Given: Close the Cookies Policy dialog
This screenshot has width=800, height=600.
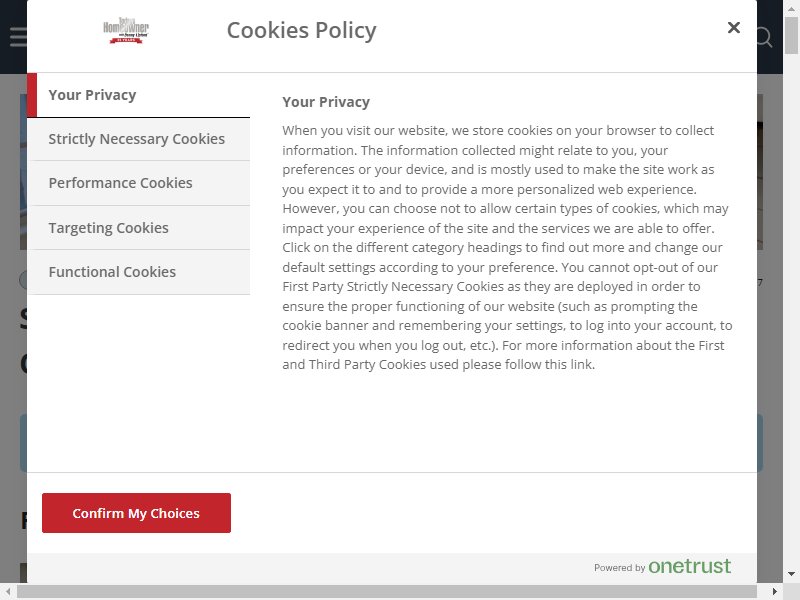Looking at the screenshot, I should pyautogui.click(x=733, y=28).
